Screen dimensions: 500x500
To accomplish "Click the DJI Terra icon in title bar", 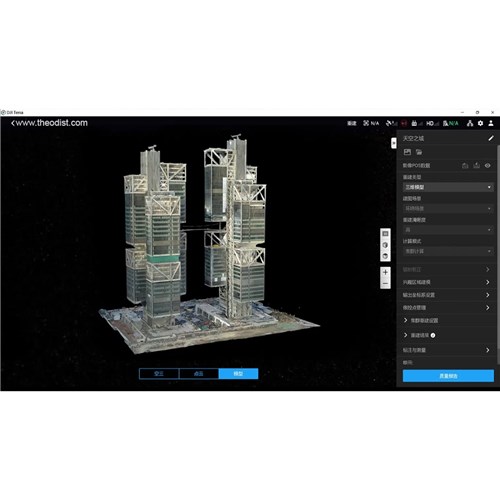I will pos(3,112).
